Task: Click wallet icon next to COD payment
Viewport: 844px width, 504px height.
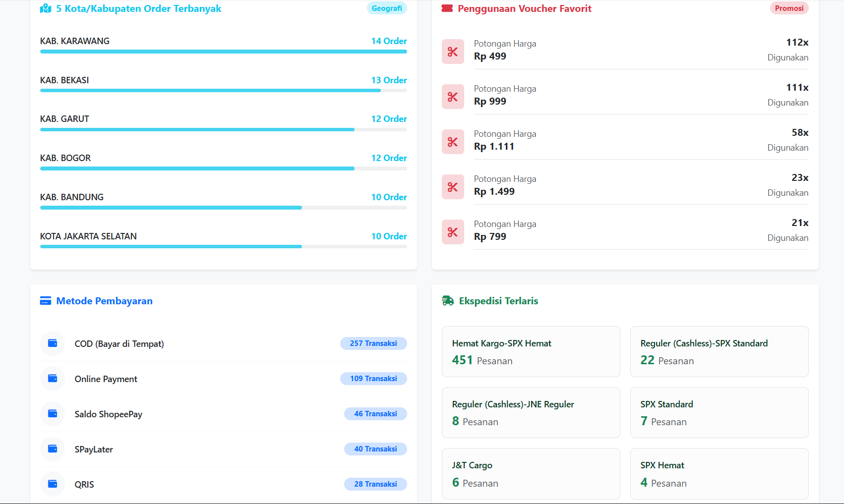Action: coord(53,343)
